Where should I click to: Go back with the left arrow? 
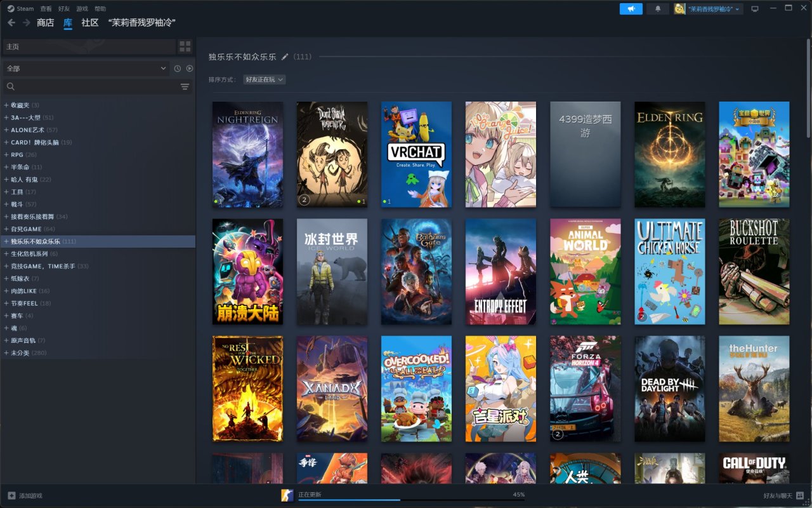point(11,23)
